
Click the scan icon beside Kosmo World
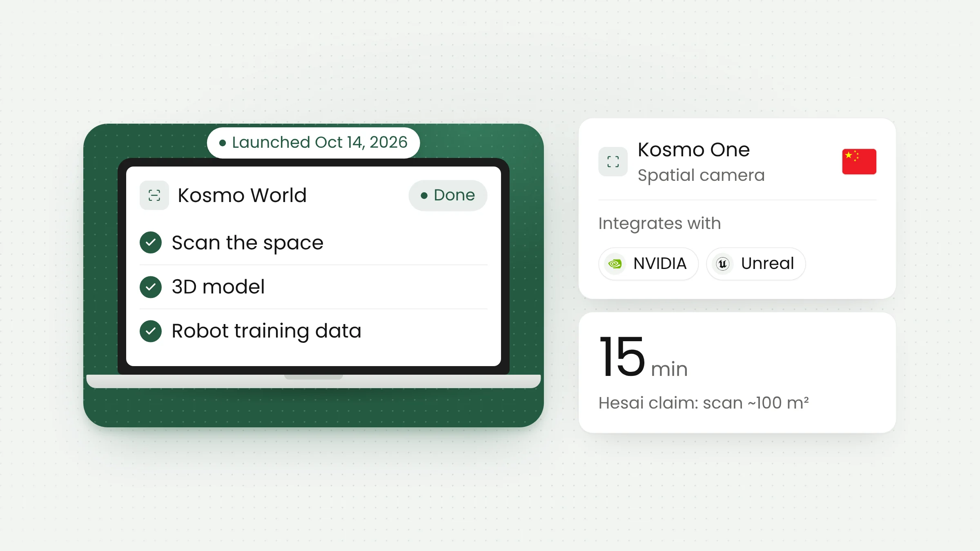154,196
